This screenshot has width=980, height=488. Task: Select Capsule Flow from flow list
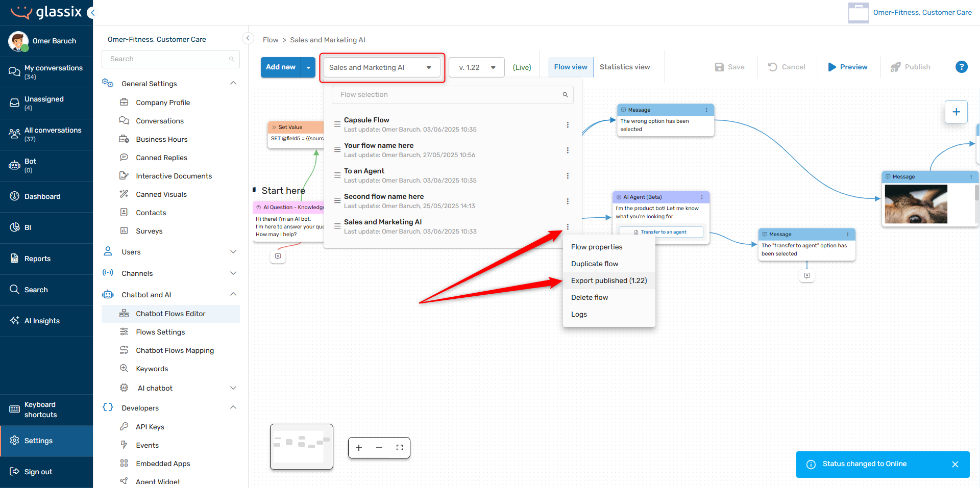tap(366, 120)
